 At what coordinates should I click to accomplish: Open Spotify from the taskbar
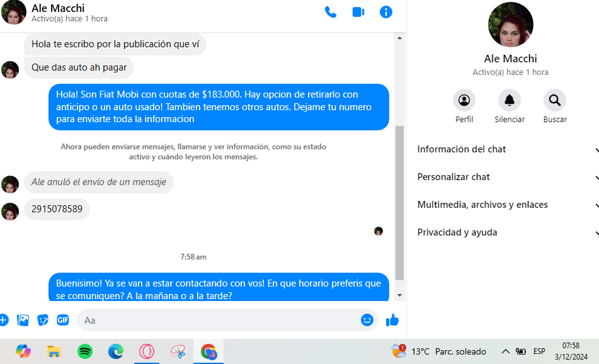tap(85, 351)
